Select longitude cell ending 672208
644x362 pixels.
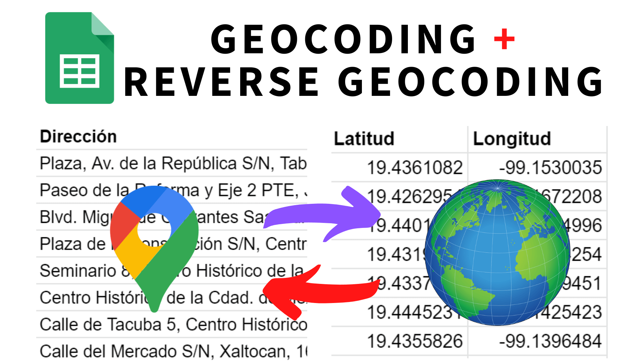[x=537, y=196]
